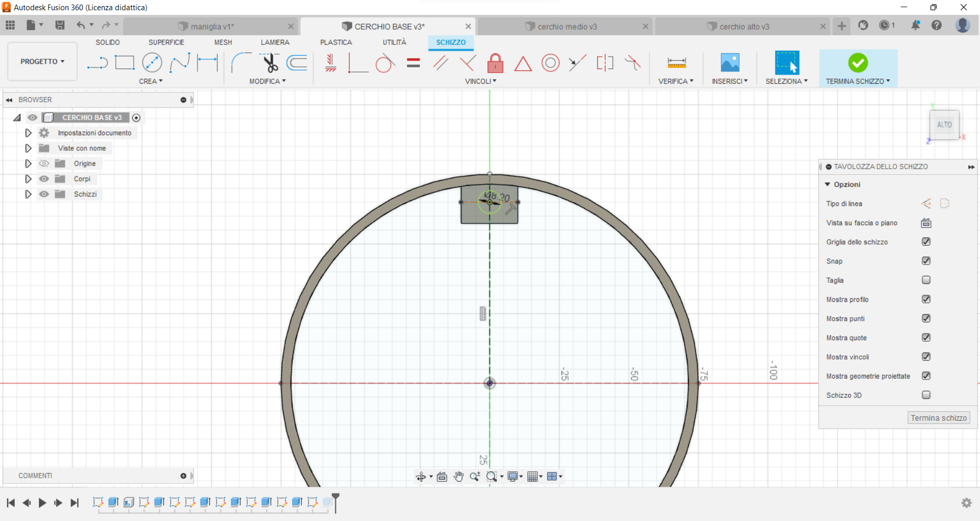The height and width of the screenshot is (521, 980).
Task: Apply the Tangent constraint
Action: pyautogui.click(x=385, y=63)
